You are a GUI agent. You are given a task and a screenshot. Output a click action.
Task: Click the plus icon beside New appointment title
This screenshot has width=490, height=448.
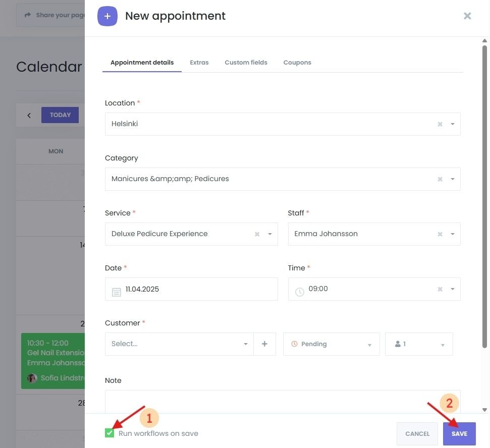coord(107,16)
